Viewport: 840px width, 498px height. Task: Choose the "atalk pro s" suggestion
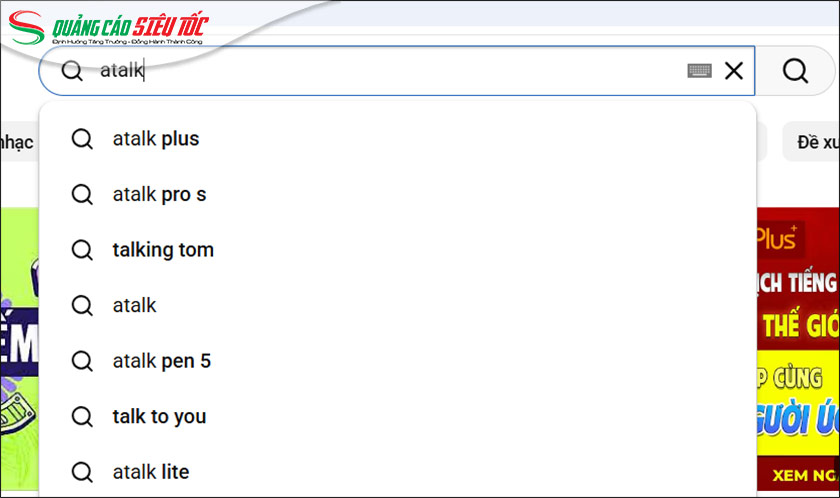(x=159, y=194)
